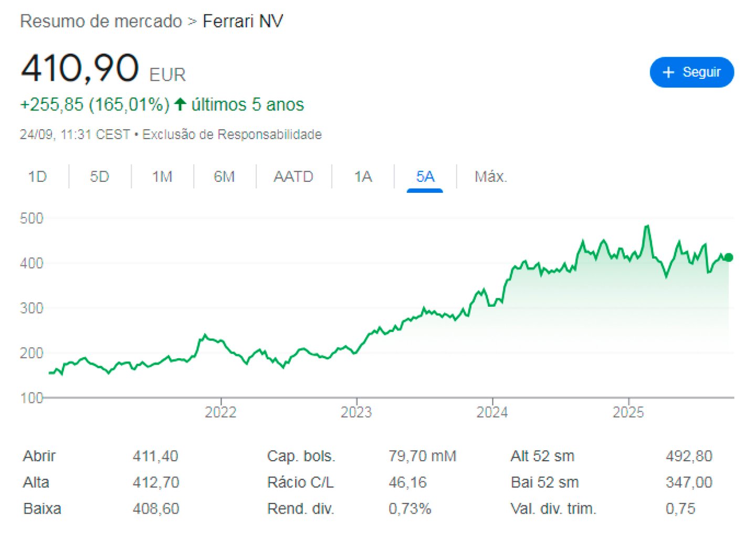Click the 2024 marker on the timeline axis

pyautogui.click(x=492, y=412)
